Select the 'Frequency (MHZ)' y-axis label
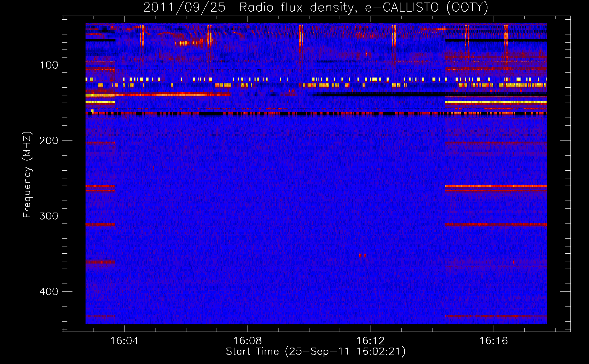This screenshot has height=364, width=589. coord(28,174)
